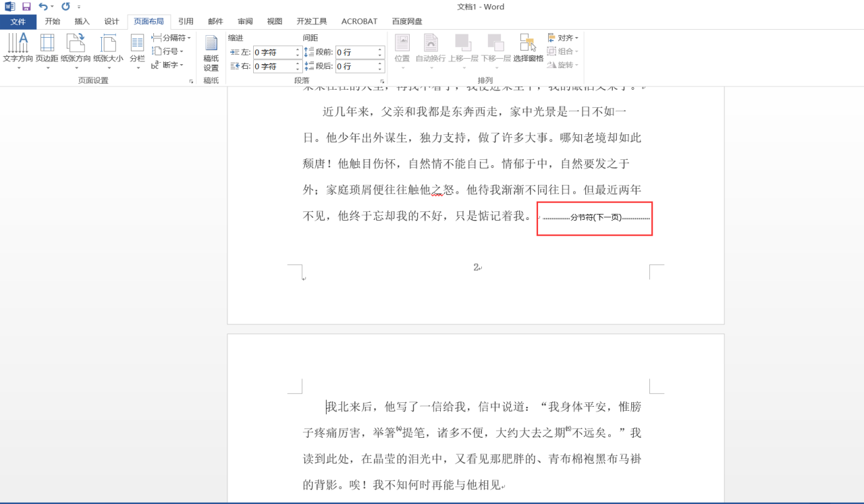Viewport: 864px width, 504px height.
Task: Decrease the right indent with down spinner
Action: click(x=298, y=69)
